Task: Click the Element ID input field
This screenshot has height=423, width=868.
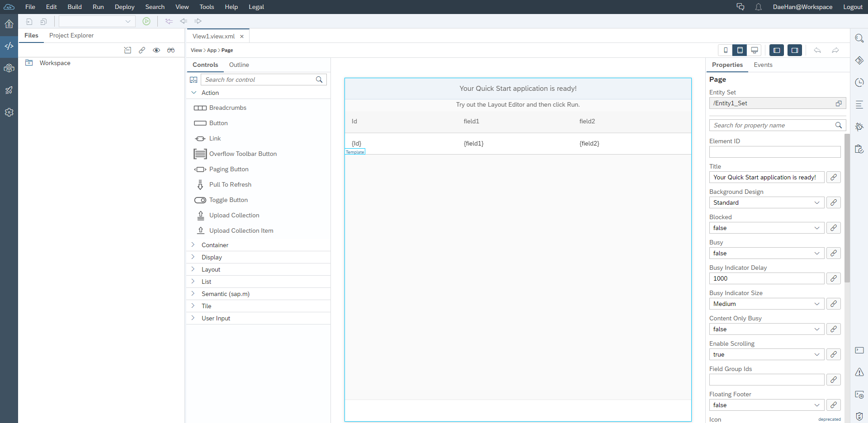Action: (x=775, y=152)
